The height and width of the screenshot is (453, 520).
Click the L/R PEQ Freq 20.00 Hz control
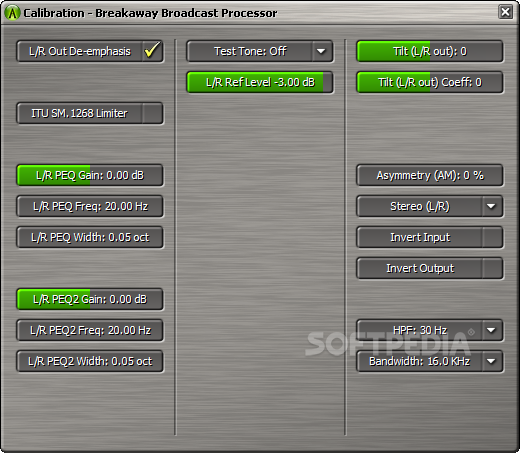(x=90, y=206)
